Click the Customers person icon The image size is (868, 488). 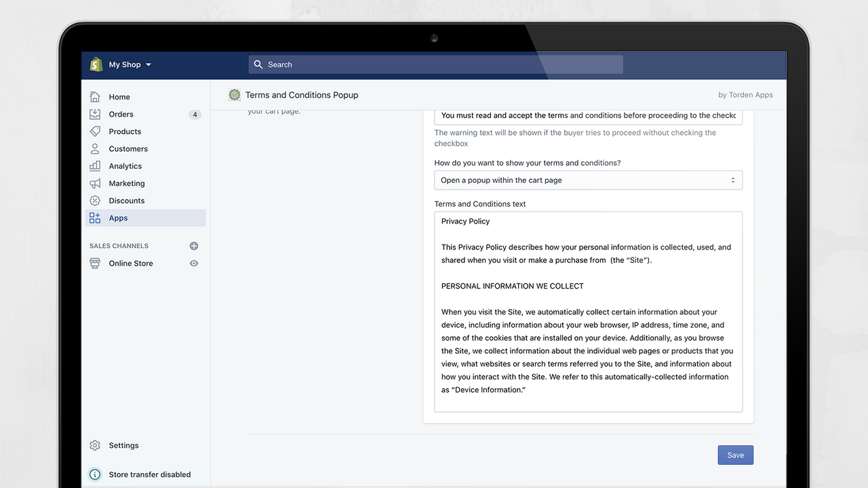(x=95, y=148)
